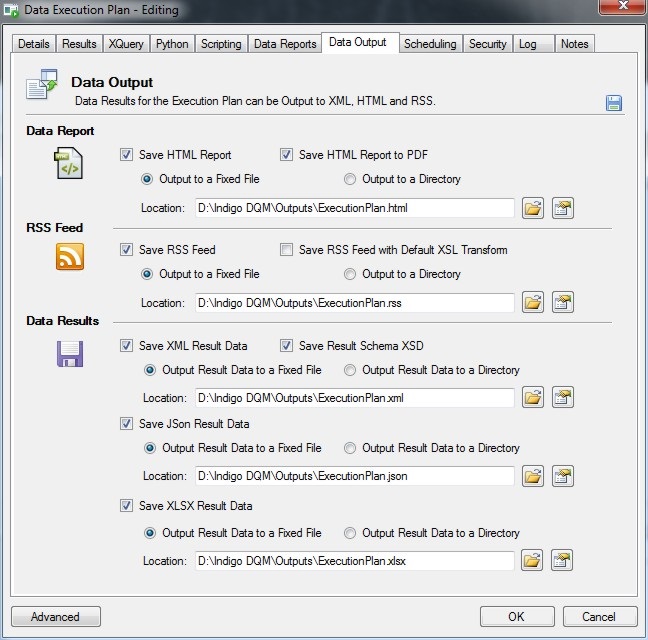Choose Output Result Data to a Directory for XLSX

[350, 533]
